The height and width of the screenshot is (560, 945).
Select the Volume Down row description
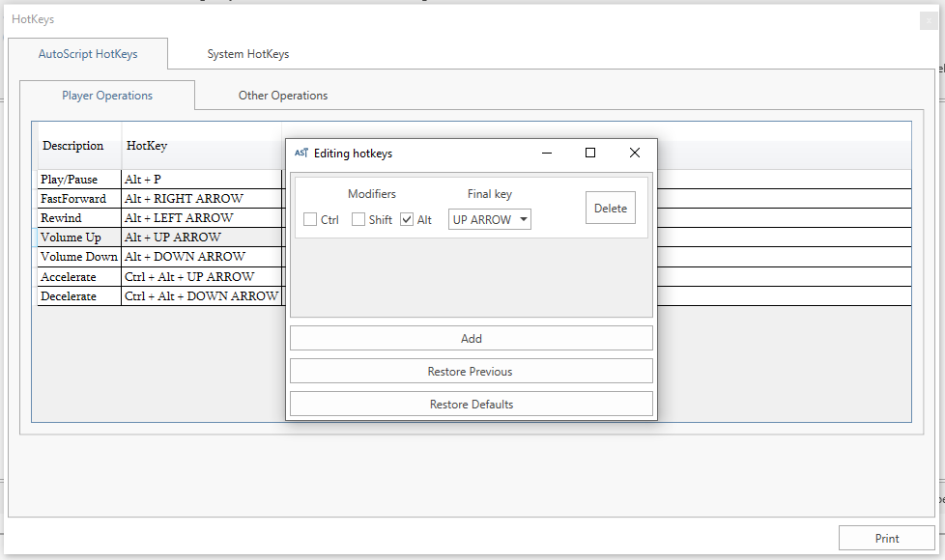79,257
